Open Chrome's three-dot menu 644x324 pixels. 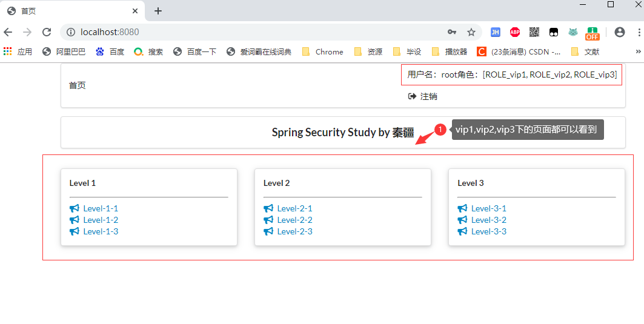(639, 32)
